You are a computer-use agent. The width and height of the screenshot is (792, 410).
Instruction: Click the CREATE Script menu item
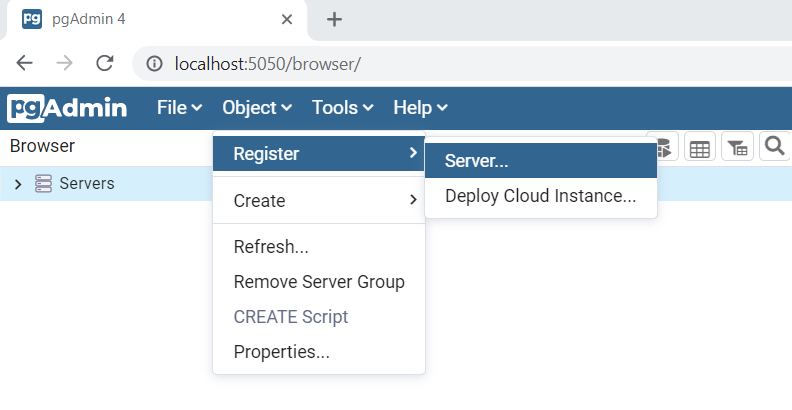click(319, 317)
